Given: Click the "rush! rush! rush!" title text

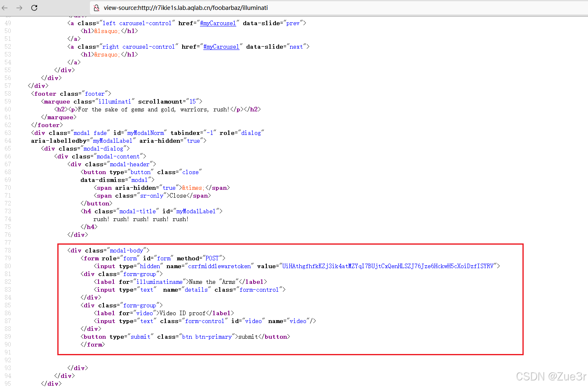Looking at the screenshot, I should tap(141, 219).
